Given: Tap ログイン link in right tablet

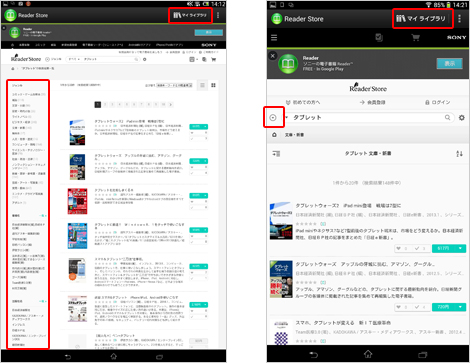Looking at the screenshot, I should point(437,102).
